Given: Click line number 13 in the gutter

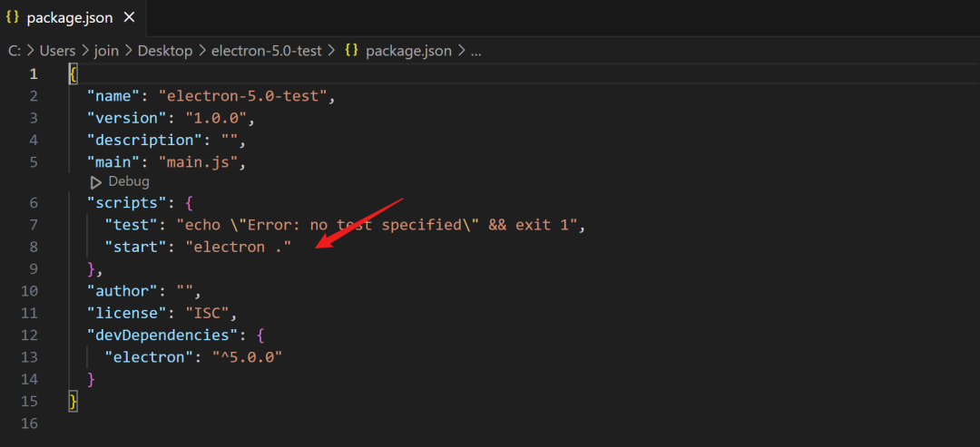Looking at the screenshot, I should point(28,356).
